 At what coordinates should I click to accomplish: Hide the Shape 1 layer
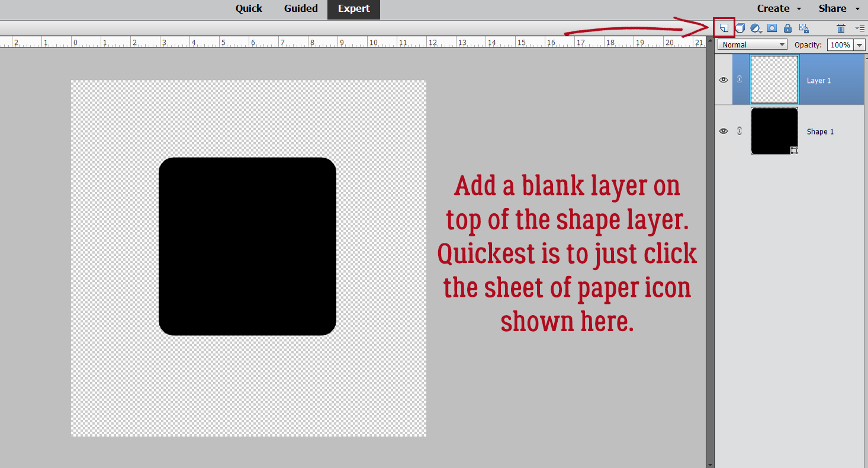click(x=724, y=131)
